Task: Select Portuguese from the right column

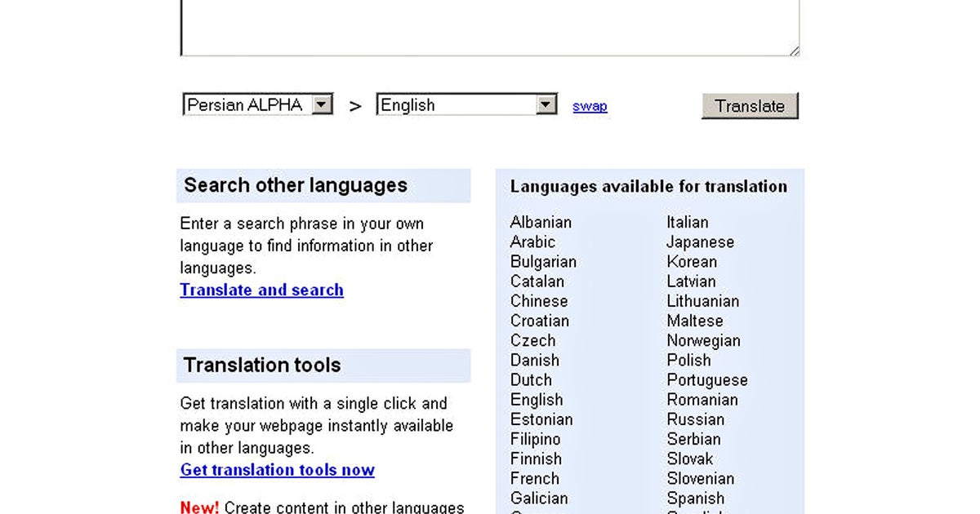Action: coord(707,379)
